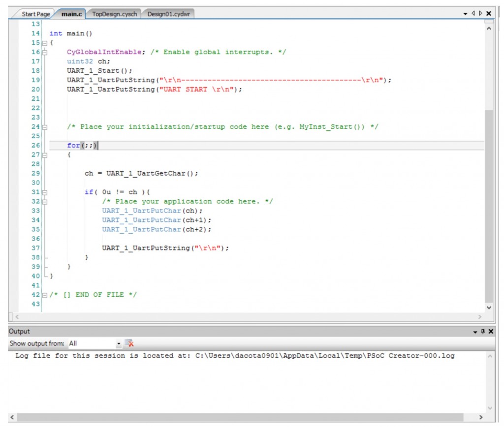
Task: Click the editor vertical scrollbar down arrow
Action: pos(489,307)
